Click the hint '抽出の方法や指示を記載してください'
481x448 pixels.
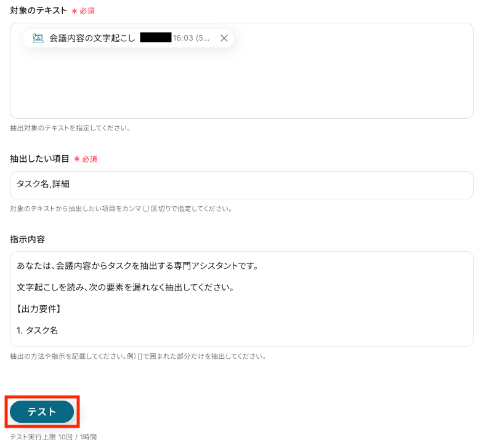[138, 356]
